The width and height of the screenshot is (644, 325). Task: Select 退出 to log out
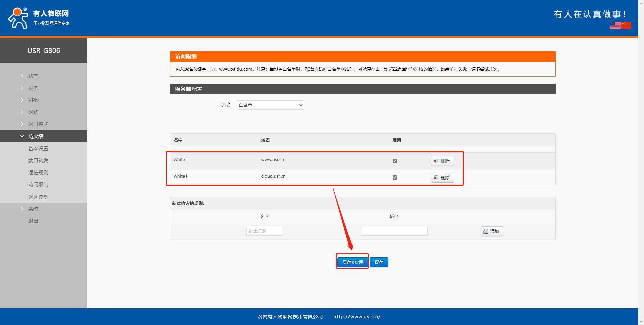[33, 221]
